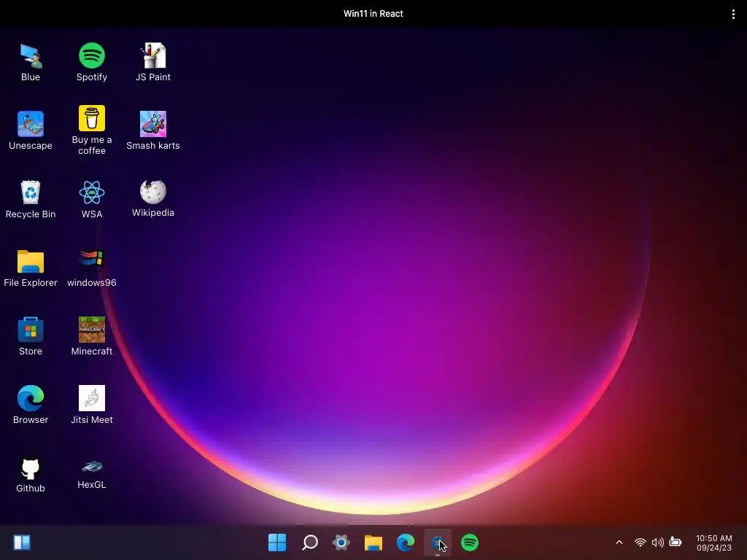Expand the hidden tray icons chevron

point(619,542)
